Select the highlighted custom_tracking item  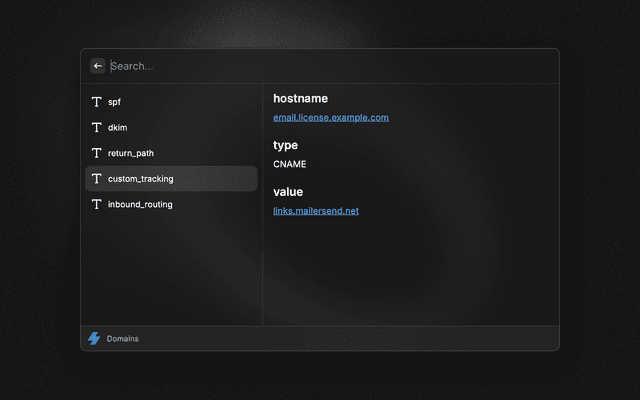coord(170,179)
